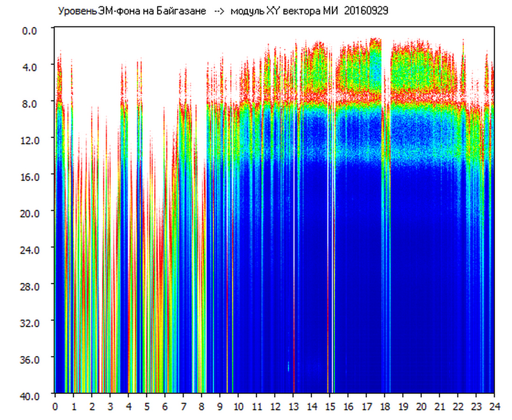Click hour 15 on the time axis

[330, 406]
